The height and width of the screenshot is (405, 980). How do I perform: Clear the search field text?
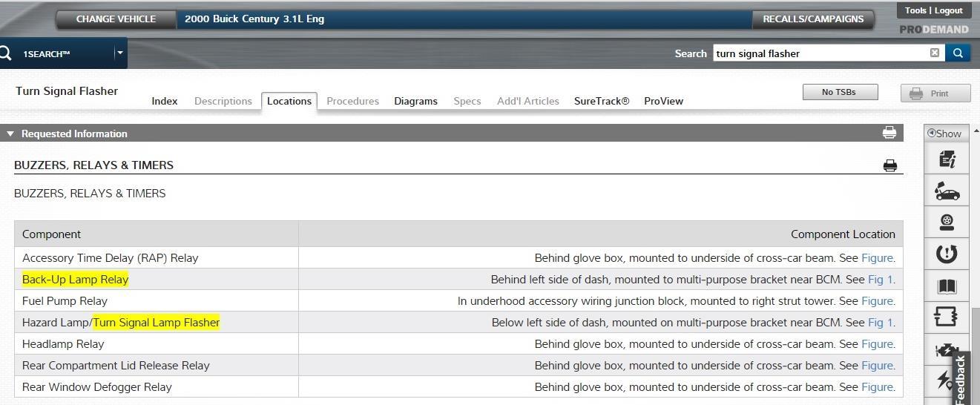click(x=935, y=53)
